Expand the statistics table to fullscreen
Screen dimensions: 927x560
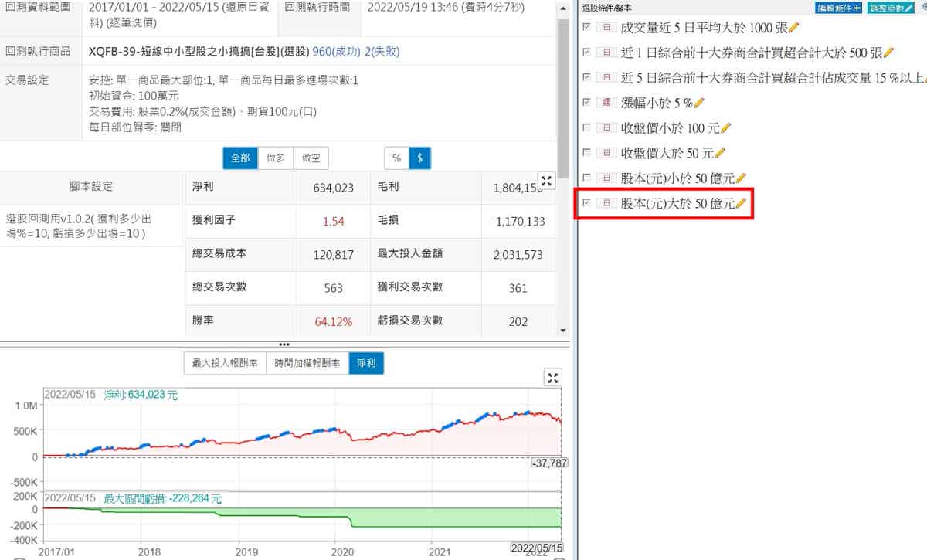pos(546,182)
